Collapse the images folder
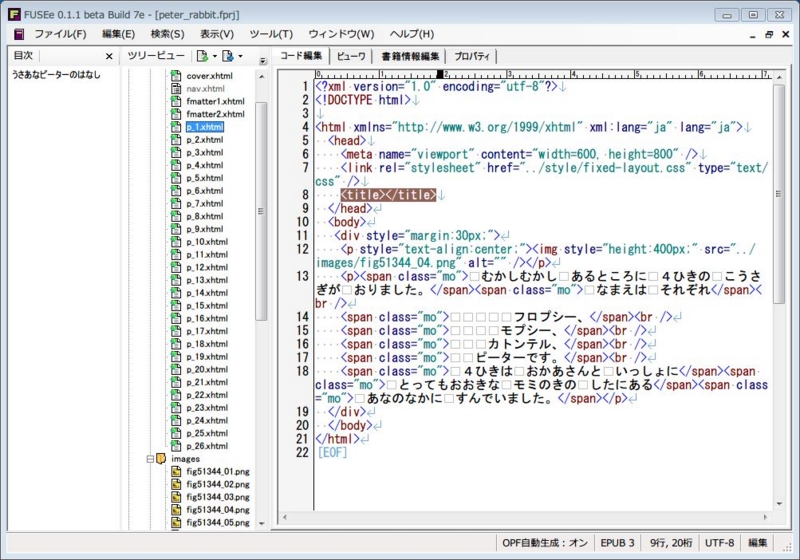 pyautogui.click(x=151, y=459)
